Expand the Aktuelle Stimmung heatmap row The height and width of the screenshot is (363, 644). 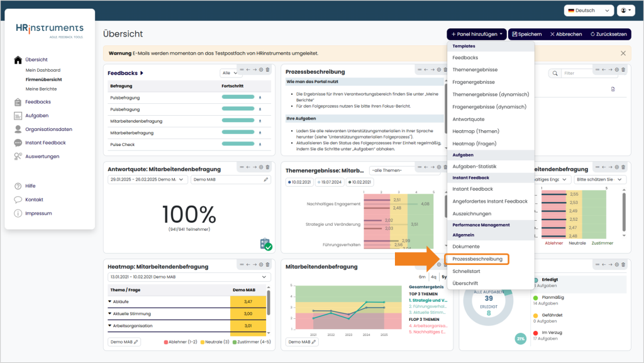pyautogui.click(x=109, y=314)
